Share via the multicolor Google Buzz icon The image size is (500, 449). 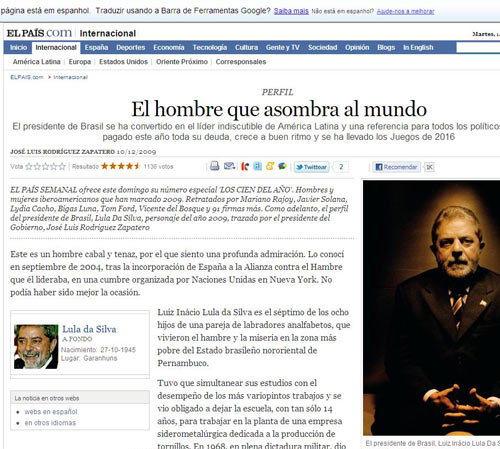(282, 166)
